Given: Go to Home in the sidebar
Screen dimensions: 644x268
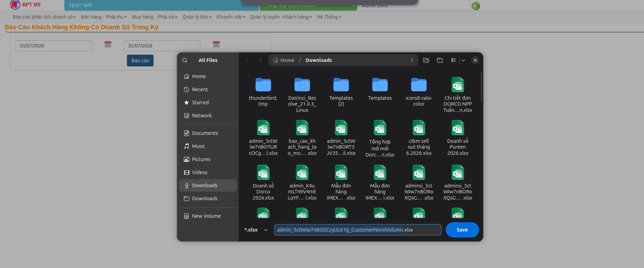Looking at the screenshot, I should (x=208, y=76).
